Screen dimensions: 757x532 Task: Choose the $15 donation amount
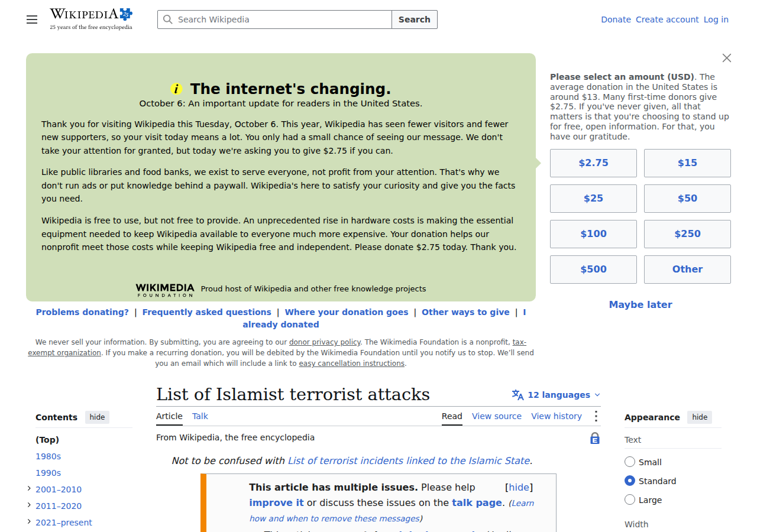point(687,163)
